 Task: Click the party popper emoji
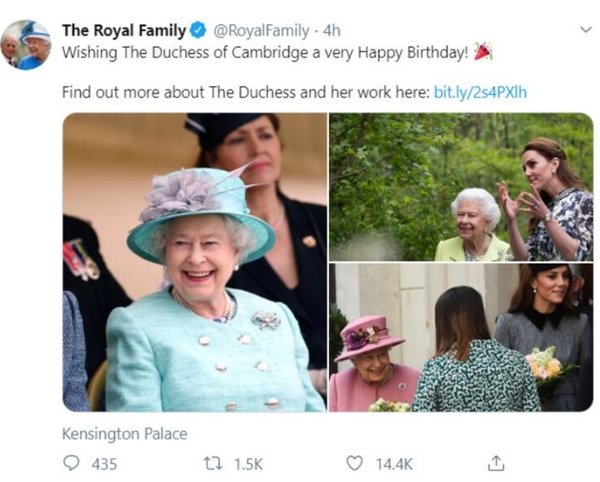[x=482, y=51]
